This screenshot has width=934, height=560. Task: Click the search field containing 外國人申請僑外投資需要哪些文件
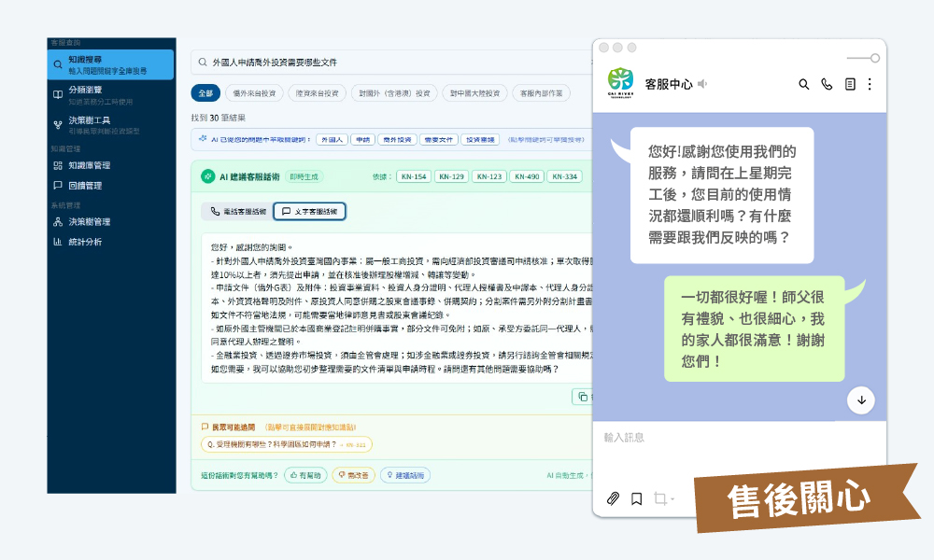391,62
